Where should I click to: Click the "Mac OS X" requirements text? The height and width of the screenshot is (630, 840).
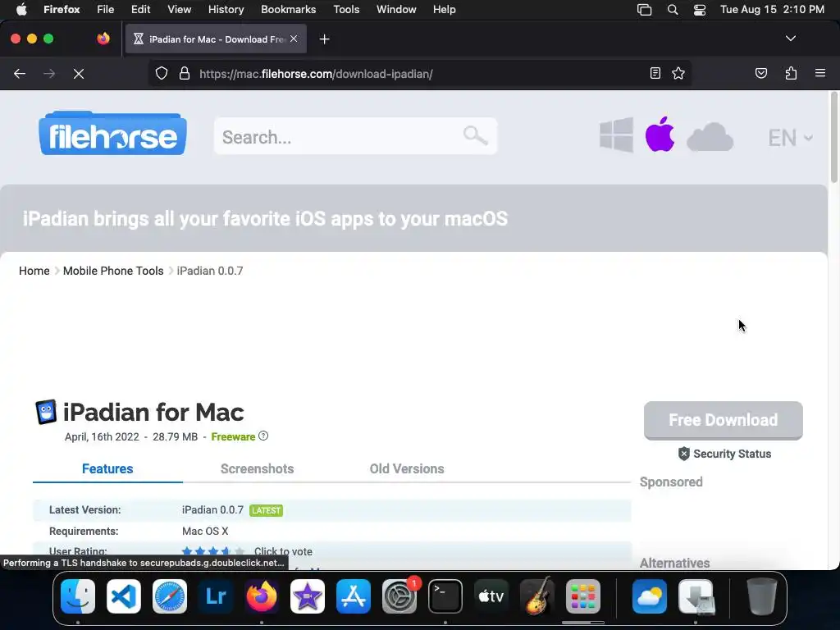coord(205,532)
